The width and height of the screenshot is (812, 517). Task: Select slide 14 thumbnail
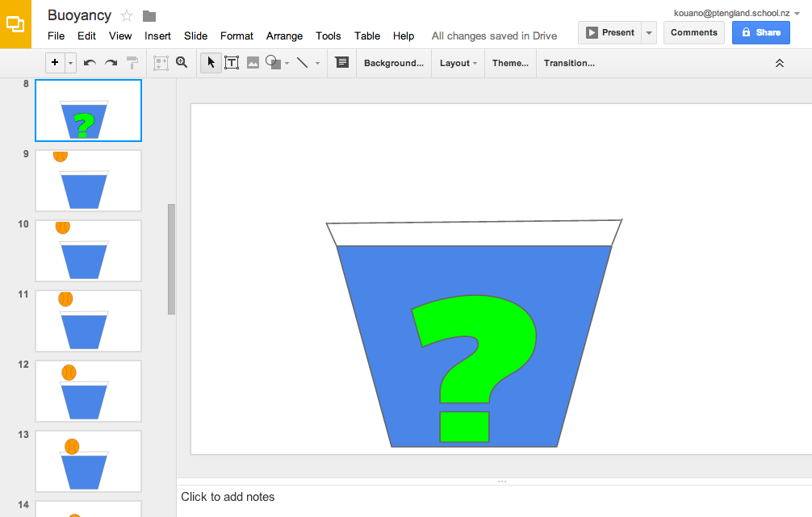[88, 509]
